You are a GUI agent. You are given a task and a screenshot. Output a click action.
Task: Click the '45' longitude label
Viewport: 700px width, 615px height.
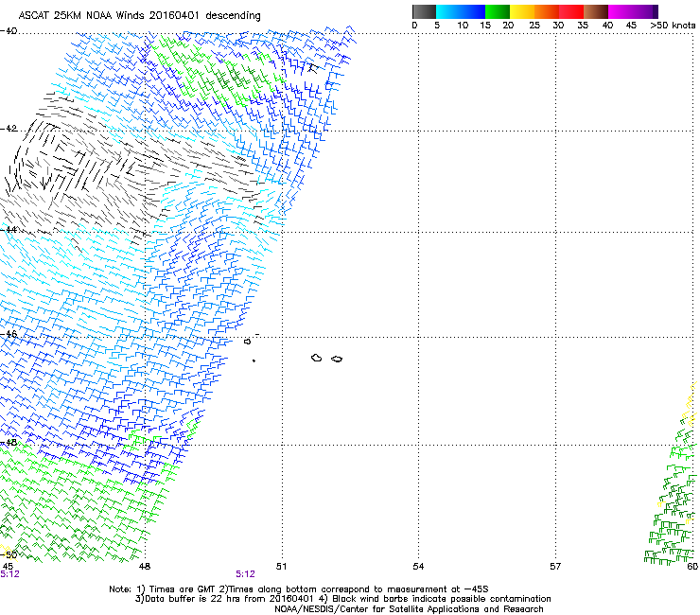[x=7, y=567]
